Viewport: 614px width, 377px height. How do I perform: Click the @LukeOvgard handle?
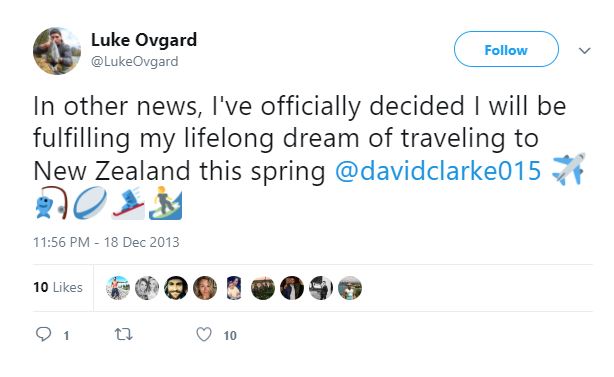click(x=134, y=61)
